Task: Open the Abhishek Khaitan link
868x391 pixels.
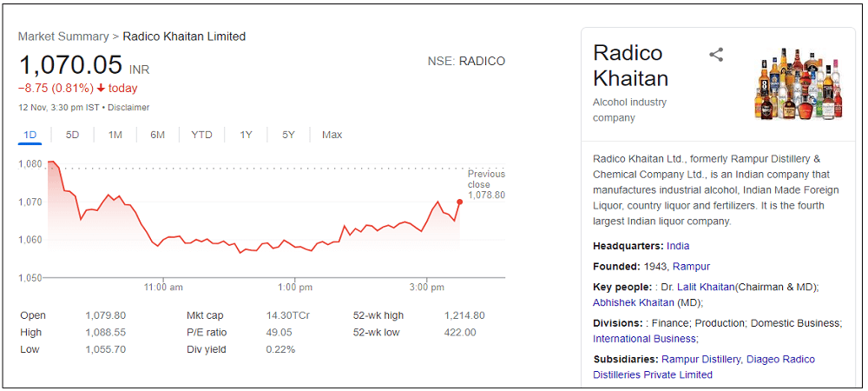Action: tap(634, 302)
